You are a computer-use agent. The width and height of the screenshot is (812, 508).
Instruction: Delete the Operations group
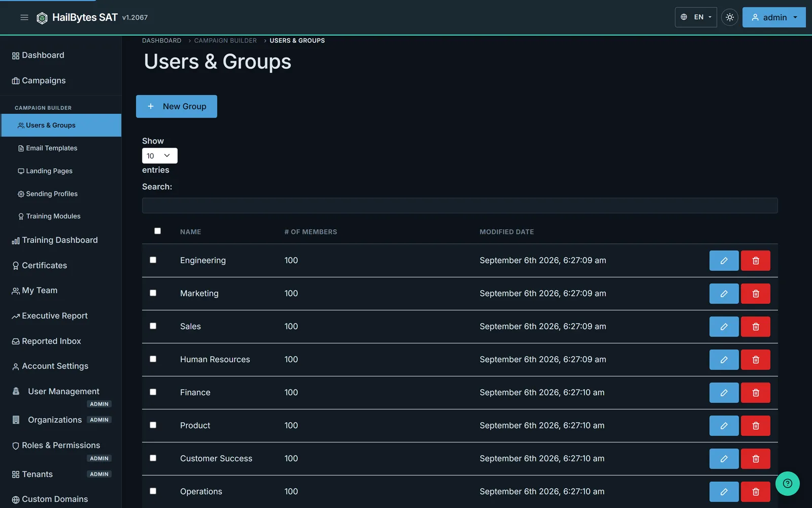pos(755,492)
